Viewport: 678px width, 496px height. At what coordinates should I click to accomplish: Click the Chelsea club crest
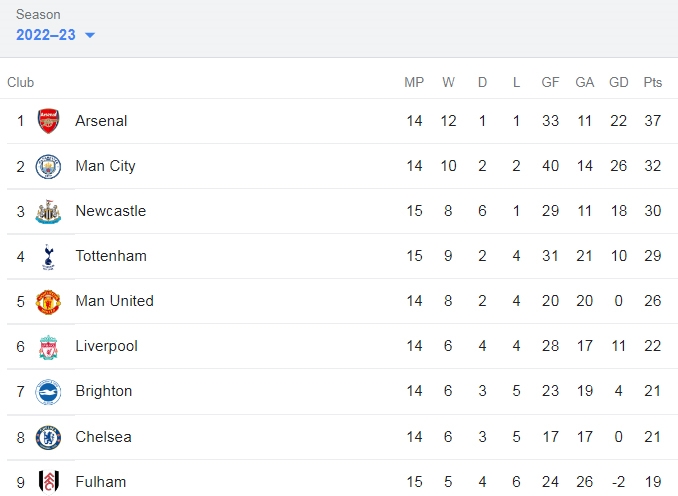(48, 438)
